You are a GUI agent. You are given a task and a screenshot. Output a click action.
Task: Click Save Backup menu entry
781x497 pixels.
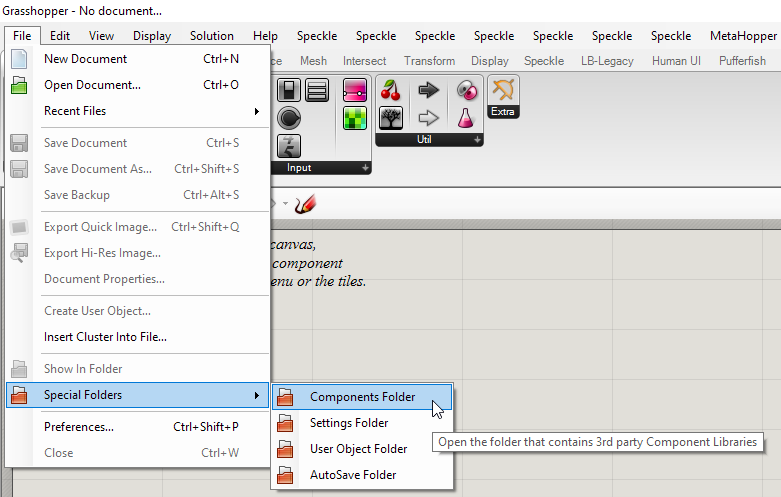tap(137, 195)
